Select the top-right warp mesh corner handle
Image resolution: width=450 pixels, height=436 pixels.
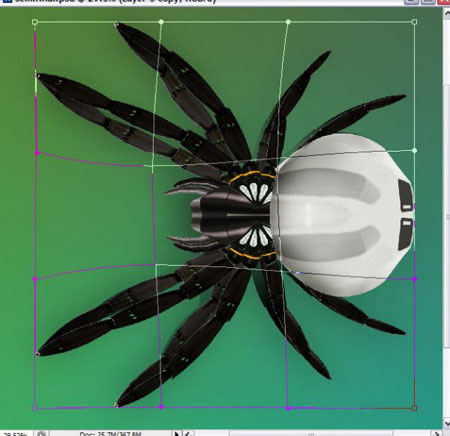click(x=414, y=22)
